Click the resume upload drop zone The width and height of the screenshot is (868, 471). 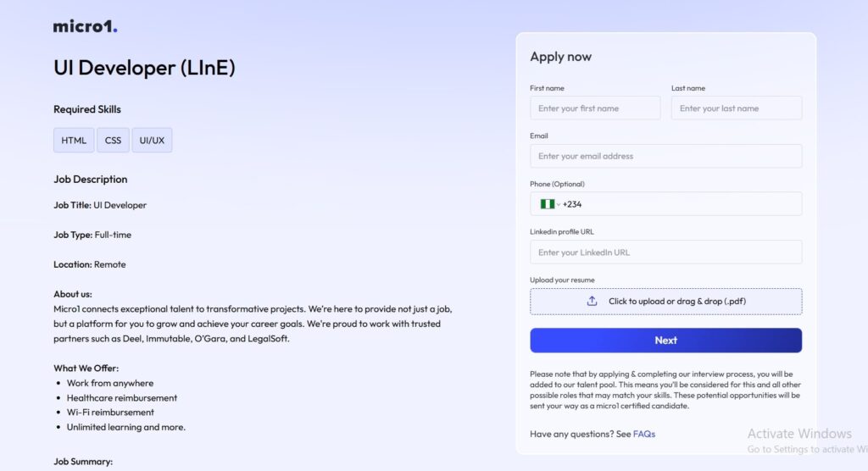666,301
